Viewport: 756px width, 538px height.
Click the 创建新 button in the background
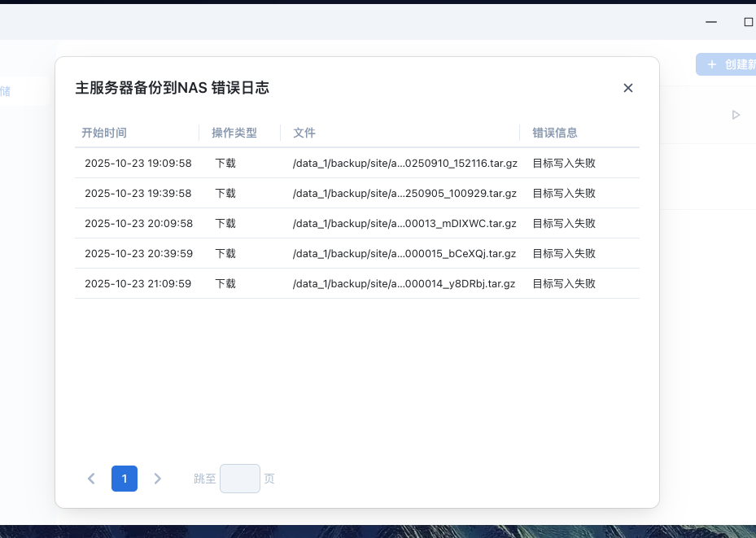[x=728, y=64]
